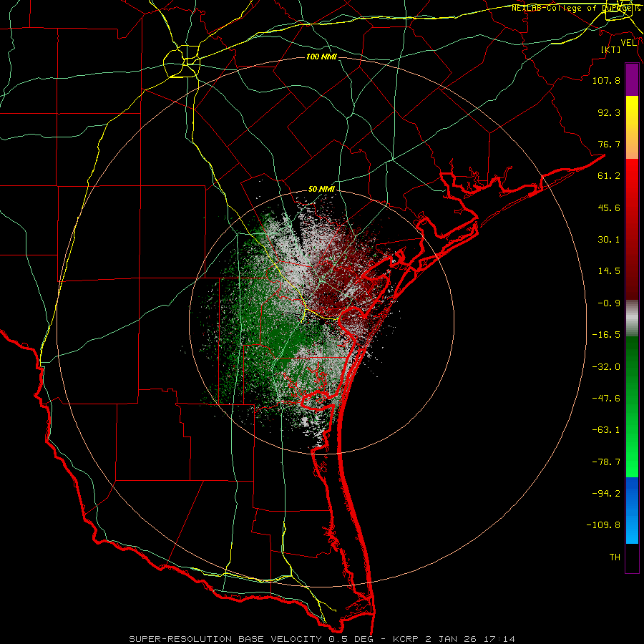Click the red segment of the color bar
The height and width of the screenshot is (644, 644).
[x=632, y=229]
